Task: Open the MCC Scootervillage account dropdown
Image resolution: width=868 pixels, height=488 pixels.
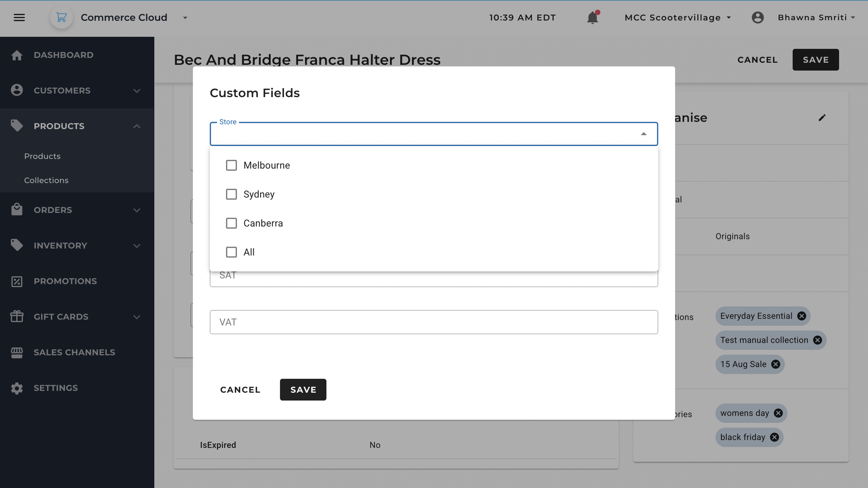Action: click(677, 17)
